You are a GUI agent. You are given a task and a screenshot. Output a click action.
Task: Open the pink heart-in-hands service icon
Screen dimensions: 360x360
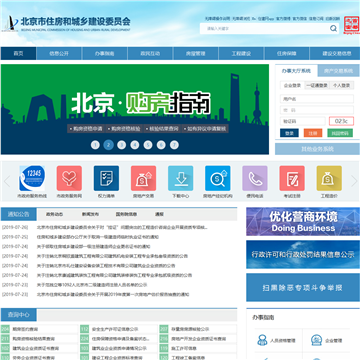point(69,178)
